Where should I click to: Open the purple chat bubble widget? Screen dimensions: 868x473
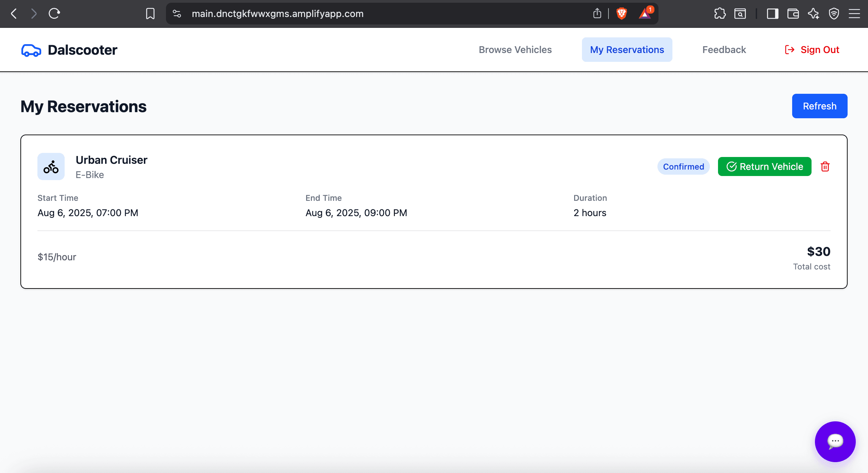[835, 441]
